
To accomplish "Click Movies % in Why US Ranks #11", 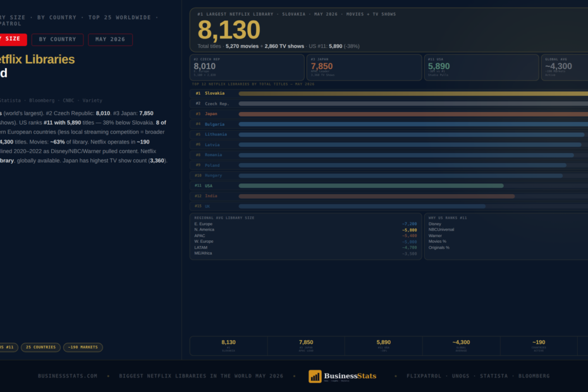I will click(438, 242).
